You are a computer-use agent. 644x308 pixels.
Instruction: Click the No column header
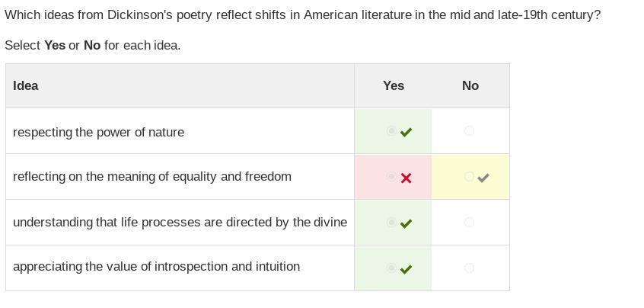coord(470,85)
